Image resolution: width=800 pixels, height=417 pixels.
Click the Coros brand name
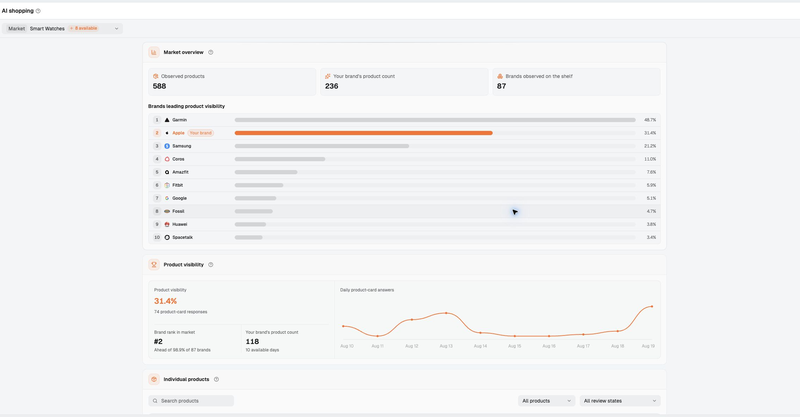(x=178, y=159)
